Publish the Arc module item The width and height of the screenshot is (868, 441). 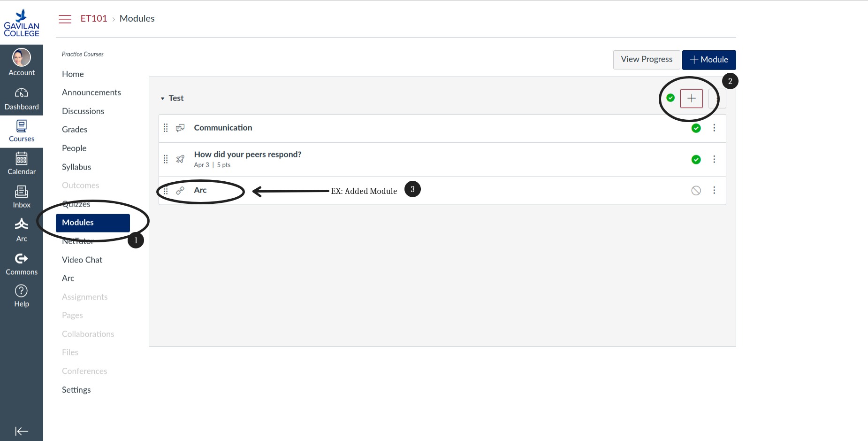click(x=696, y=191)
